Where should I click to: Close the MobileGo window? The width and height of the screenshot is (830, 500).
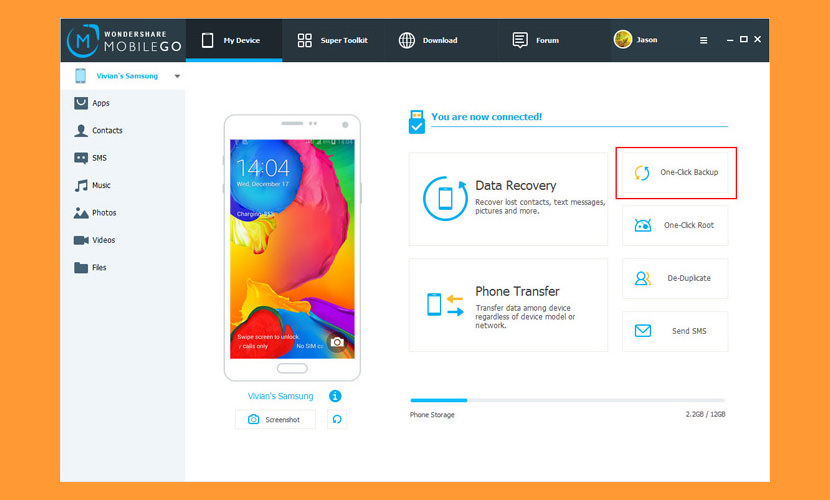pos(757,39)
